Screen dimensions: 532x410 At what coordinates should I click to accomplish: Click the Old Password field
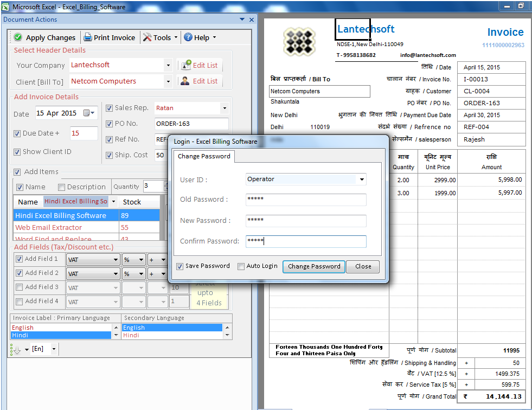tap(306, 200)
